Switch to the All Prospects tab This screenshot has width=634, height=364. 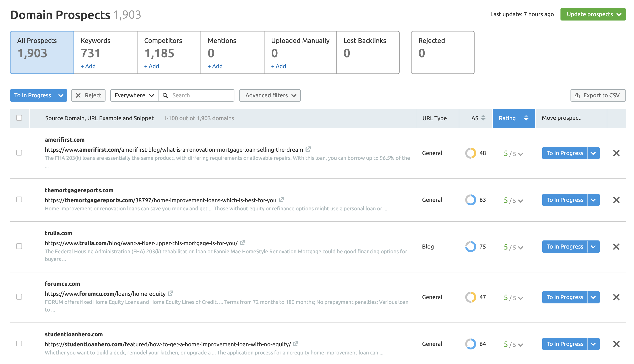42,52
